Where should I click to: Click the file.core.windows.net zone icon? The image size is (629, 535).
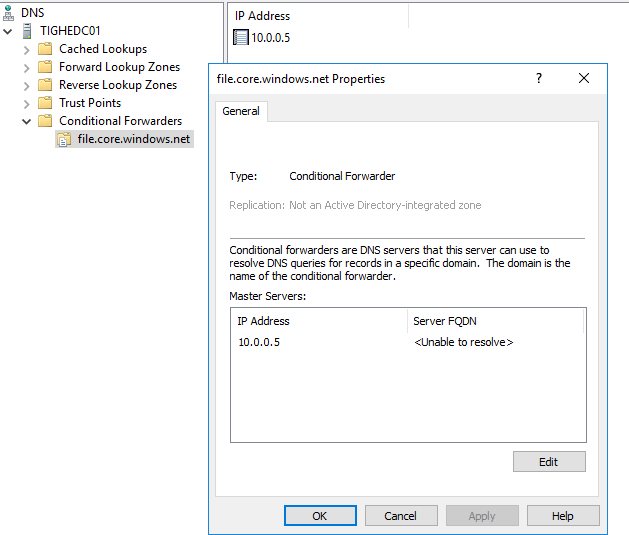(64, 139)
